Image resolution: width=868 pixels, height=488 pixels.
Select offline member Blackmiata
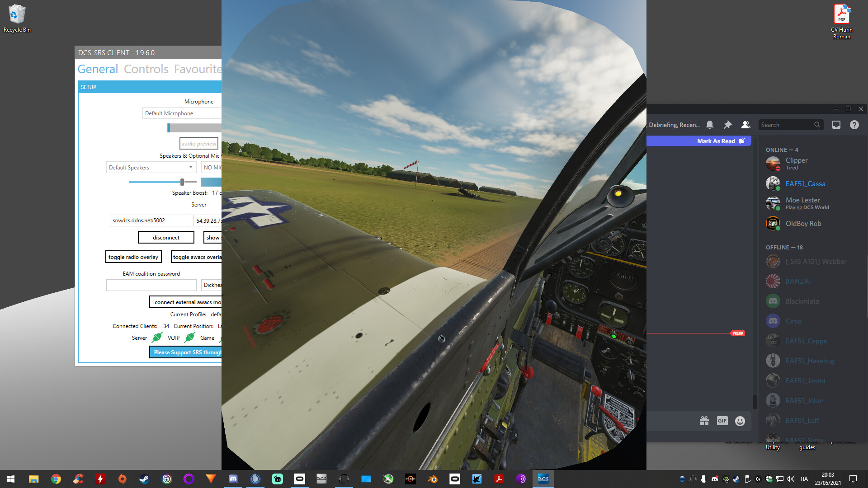[x=812, y=301]
